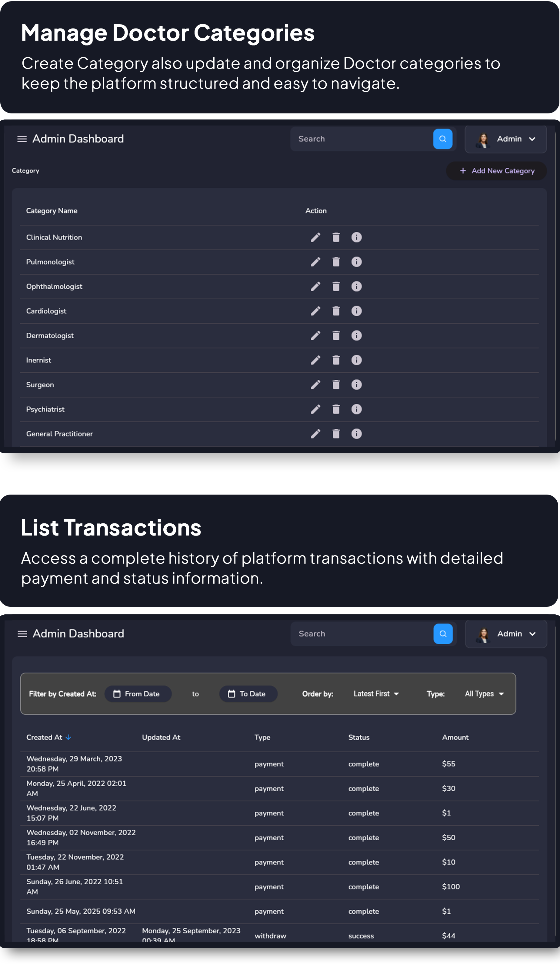Click Add New Category button
This screenshot has width=560, height=974.
point(496,170)
